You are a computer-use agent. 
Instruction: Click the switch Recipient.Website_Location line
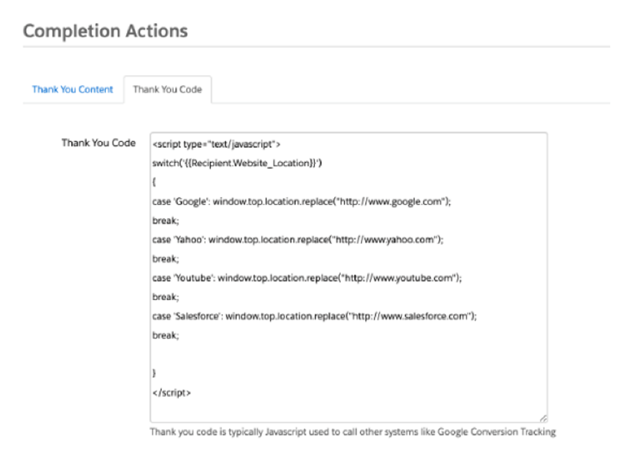(237, 163)
